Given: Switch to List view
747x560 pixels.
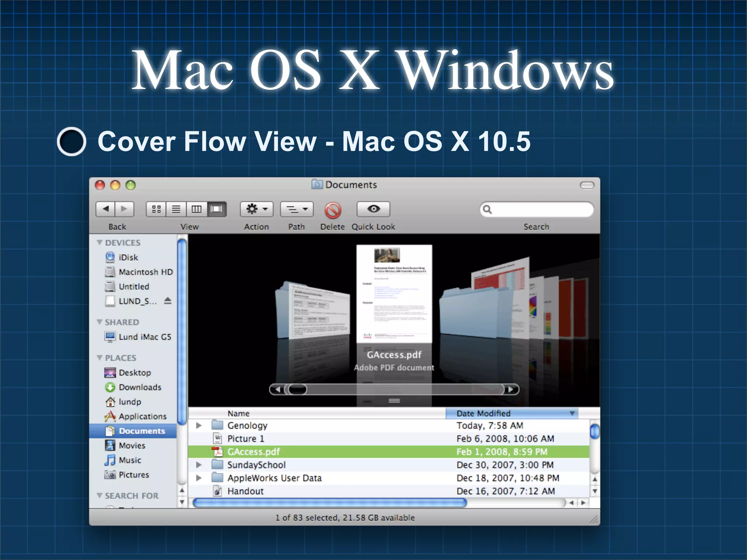Looking at the screenshot, I should 176,209.
